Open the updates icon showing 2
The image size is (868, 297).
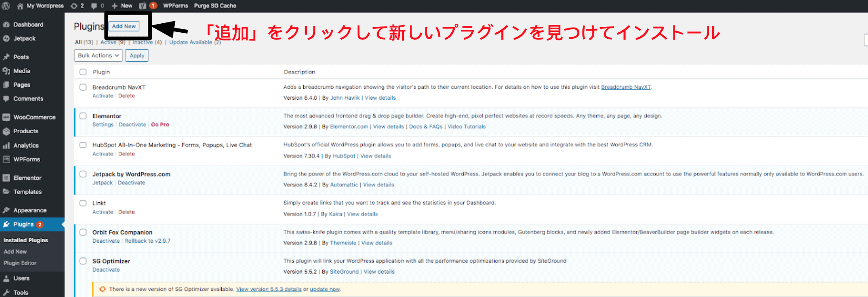pyautogui.click(x=74, y=6)
